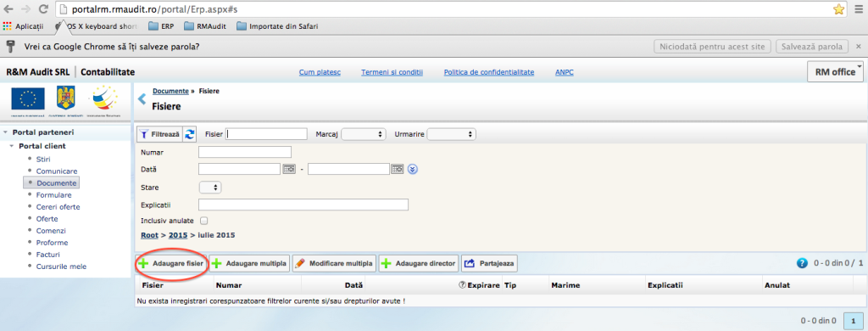This screenshot has width=868, height=331.
Task: Select Facturi in the sidebar menu
Action: tap(47, 255)
